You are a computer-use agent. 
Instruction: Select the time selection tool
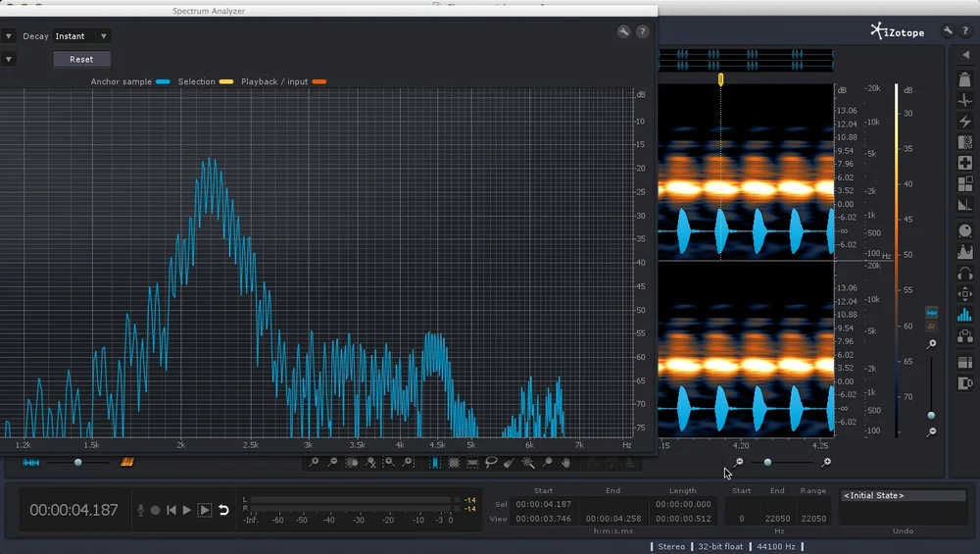coord(435,463)
